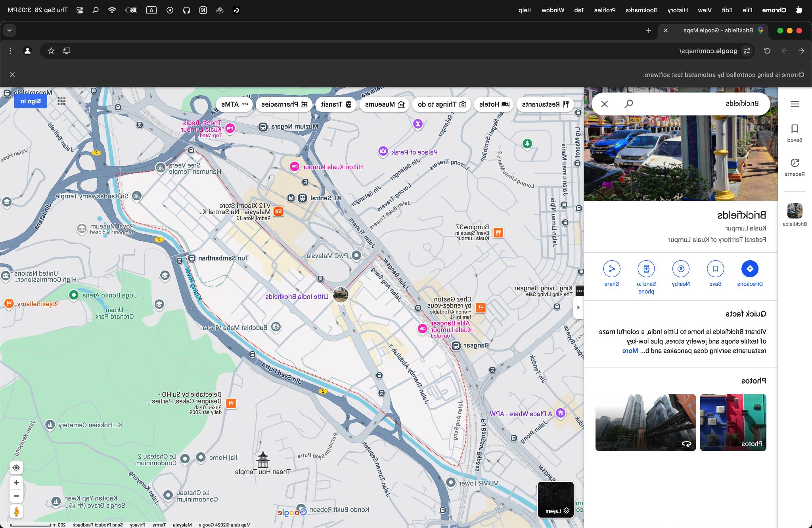Select Alila Bangsar Kuala Lumpur hotel pin
Screen dimensions: 812x528
[423, 328]
